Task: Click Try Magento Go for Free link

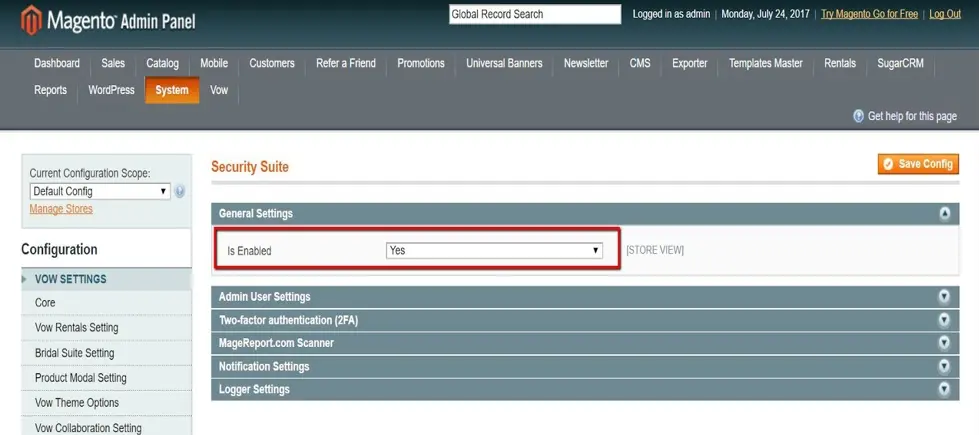Action: pos(869,14)
